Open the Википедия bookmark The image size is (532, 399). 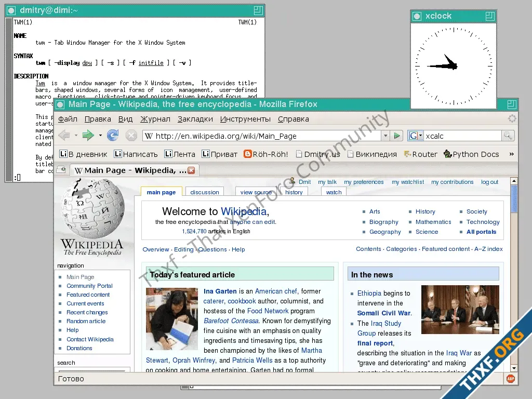372,154
